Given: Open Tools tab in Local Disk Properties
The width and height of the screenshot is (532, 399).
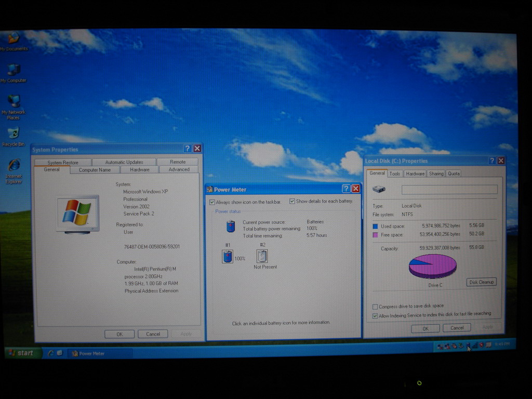Looking at the screenshot, I should pyautogui.click(x=395, y=174).
